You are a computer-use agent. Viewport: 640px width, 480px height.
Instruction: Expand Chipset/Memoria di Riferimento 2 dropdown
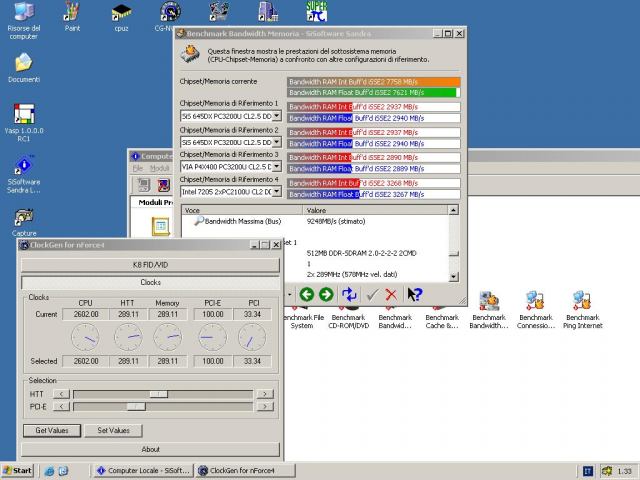277,142
